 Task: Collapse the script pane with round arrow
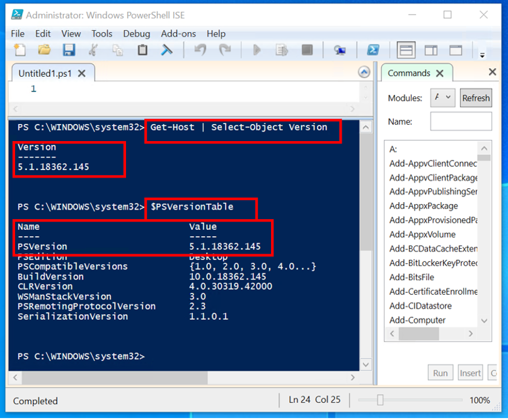[x=364, y=72]
